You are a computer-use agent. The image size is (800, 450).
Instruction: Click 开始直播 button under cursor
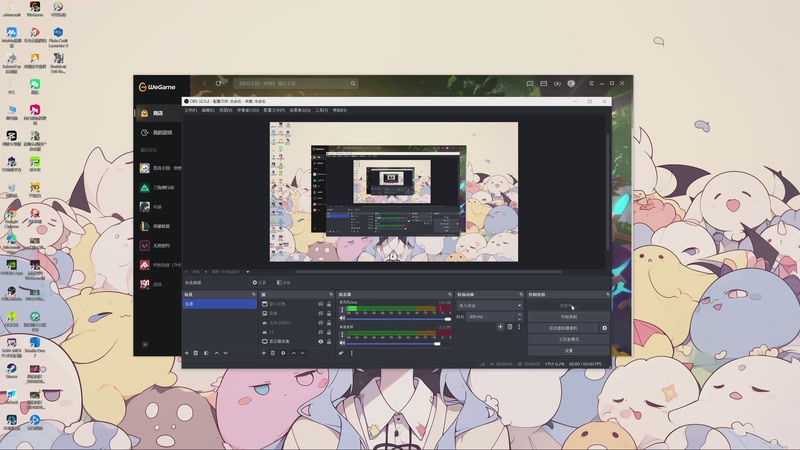[x=568, y=306]
